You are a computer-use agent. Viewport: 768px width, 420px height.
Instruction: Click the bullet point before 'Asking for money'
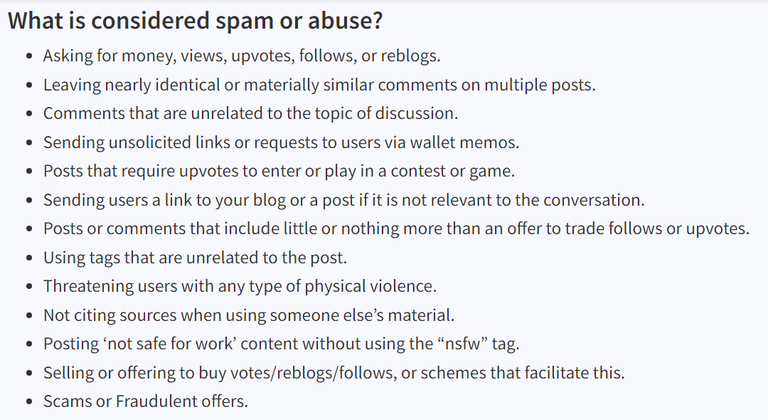click(29, 56)
